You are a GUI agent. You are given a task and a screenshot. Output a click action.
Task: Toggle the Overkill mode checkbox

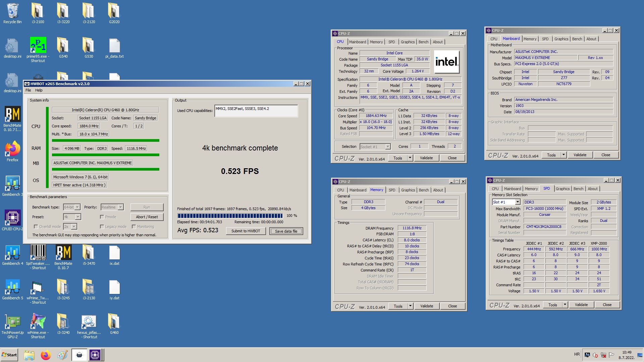click(x=36, y=227)
